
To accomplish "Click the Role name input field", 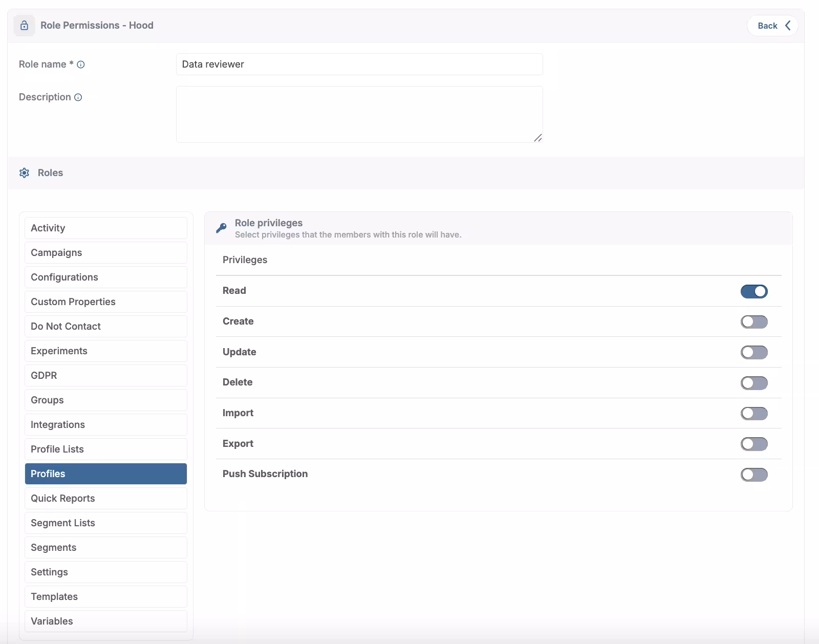I will [358, 65].
